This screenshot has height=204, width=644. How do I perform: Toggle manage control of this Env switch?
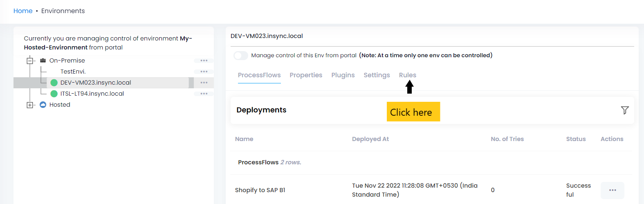[x=241, y=56]
